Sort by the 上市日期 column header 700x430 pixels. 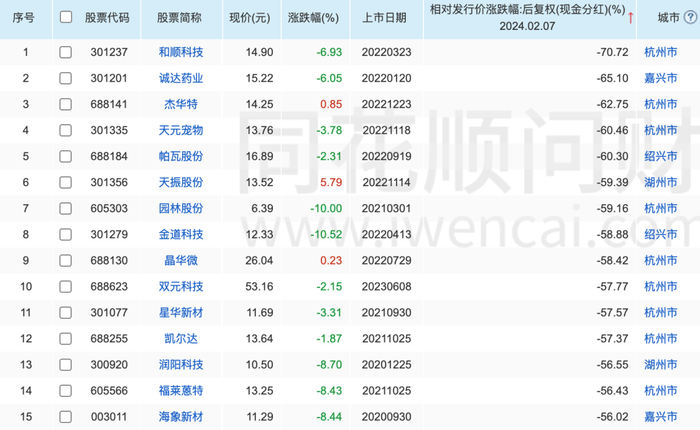click(384, 18)
